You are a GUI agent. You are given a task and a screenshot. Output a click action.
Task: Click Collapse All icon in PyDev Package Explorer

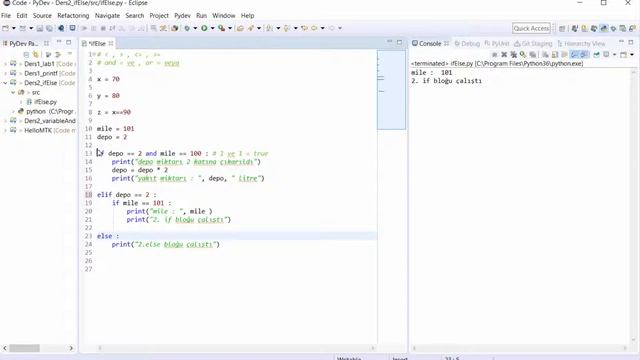pos(26,54)
